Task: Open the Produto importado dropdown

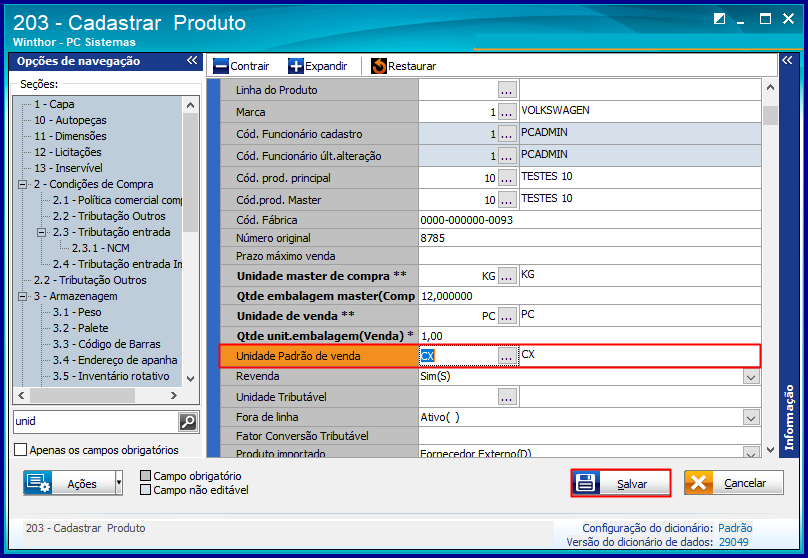Action: tap(751, 453)
